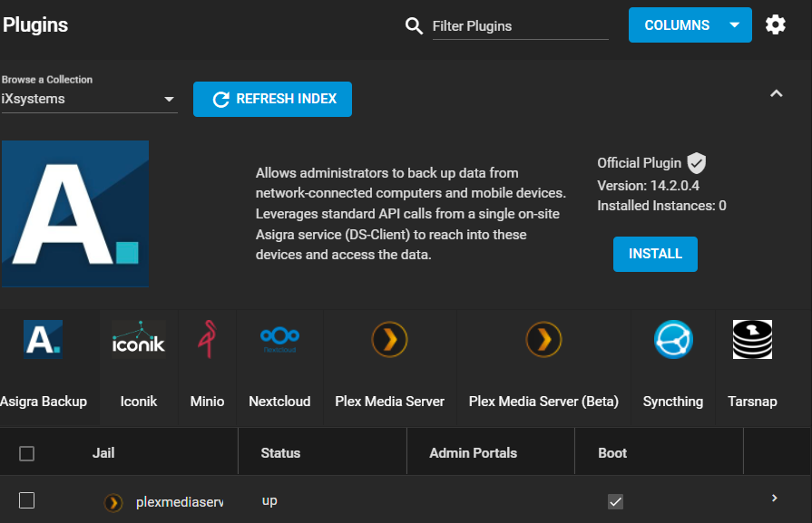This screenshot has width=812, height=523.
Task: Select the Nextcloud plugin icon
Action: pyautogui.click(x=279, y=339)
